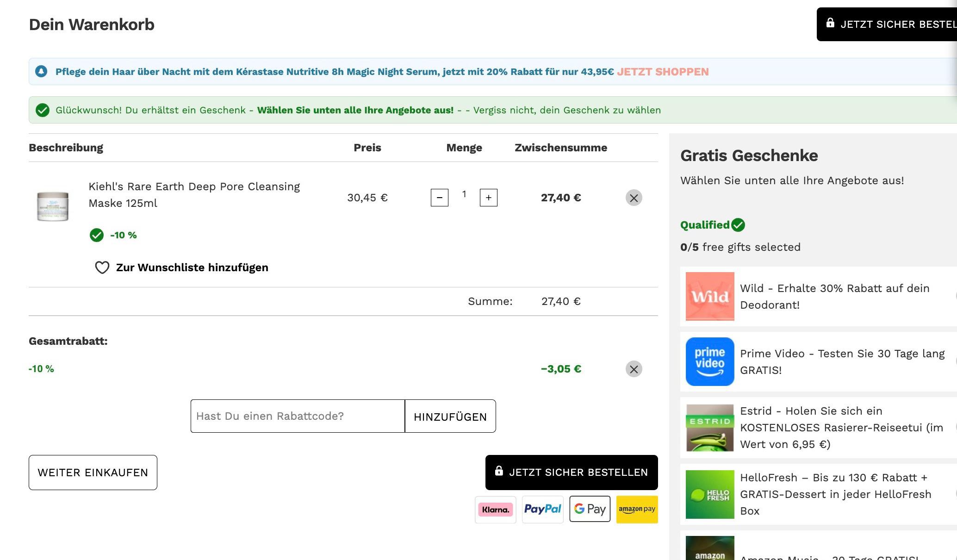Viewport: 957px width, 560px height.
Task: Decrease Kiehl's mask quantity with minus button
Action: click(440, 198)
